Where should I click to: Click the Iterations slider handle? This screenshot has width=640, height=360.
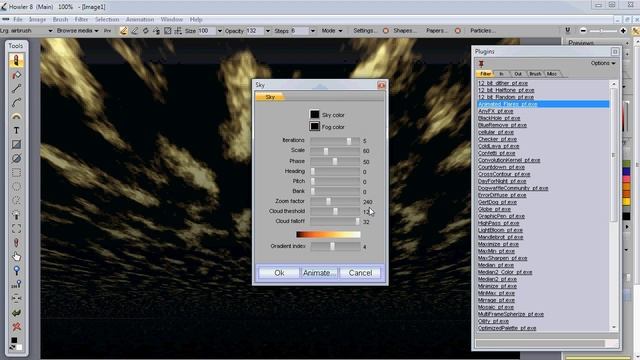(349, 141)
